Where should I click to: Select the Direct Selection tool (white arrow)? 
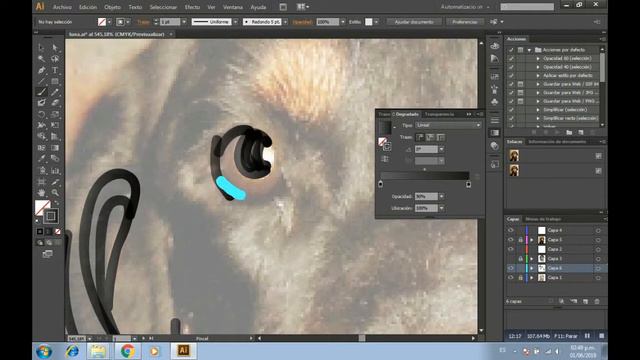point(55,48)
